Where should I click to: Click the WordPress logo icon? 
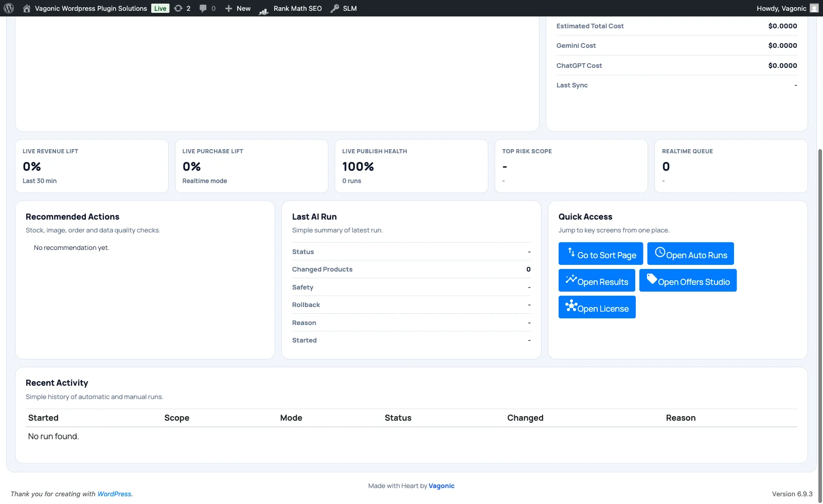pyautogui.click(x=9, y=8)
